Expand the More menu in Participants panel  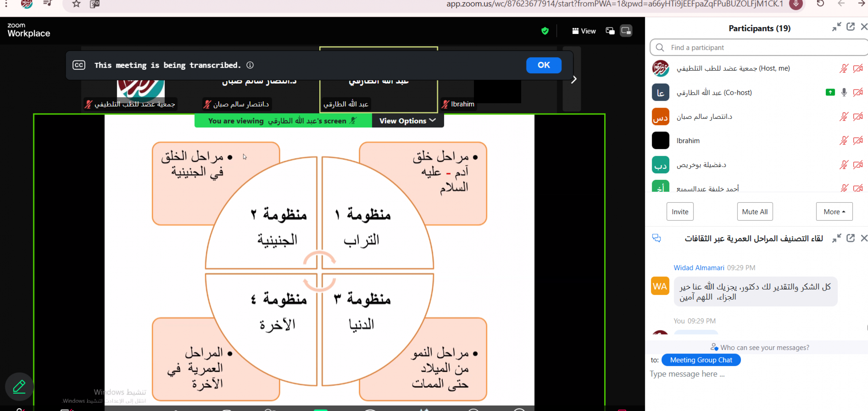[834, 212]
